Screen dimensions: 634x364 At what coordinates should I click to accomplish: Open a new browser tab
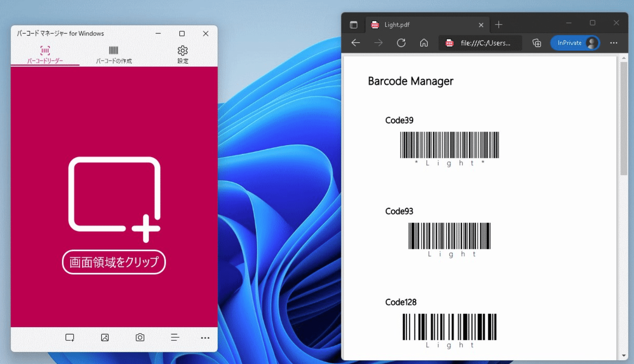point(499,25)
